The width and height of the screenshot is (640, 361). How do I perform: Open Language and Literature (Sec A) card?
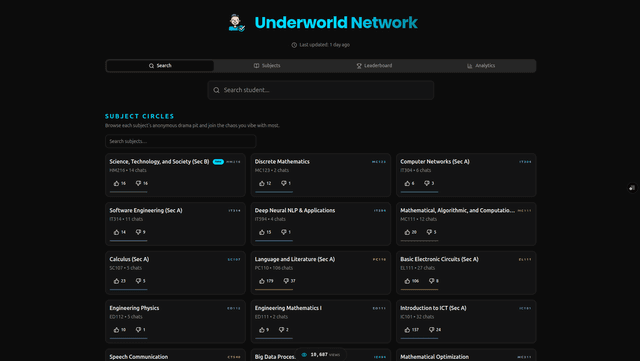click(321, 272)
